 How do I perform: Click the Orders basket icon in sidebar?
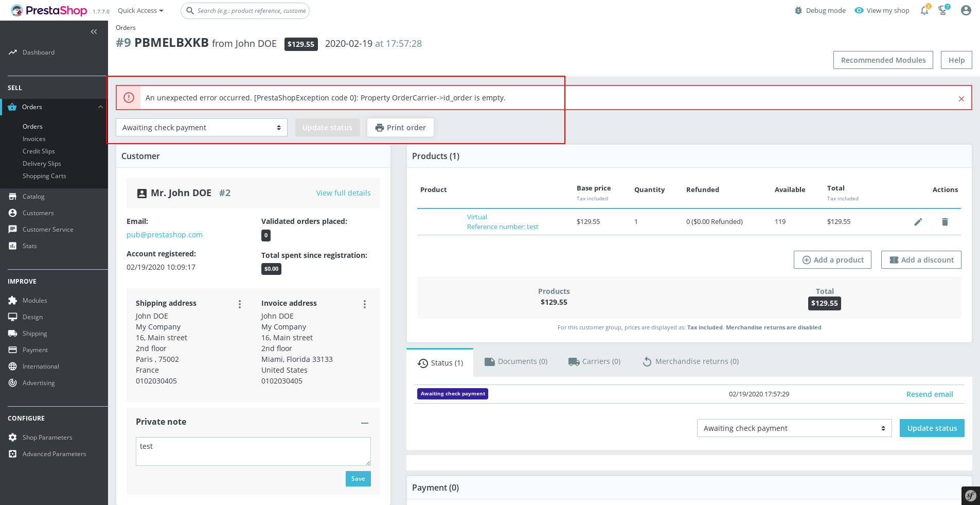[12, 107]
